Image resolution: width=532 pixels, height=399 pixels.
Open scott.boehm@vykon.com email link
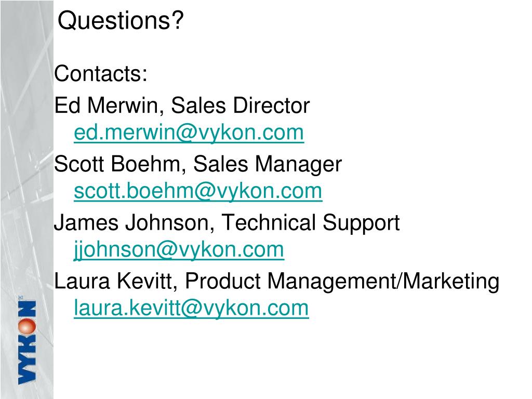pyautogui.click(x=198, y=191)
